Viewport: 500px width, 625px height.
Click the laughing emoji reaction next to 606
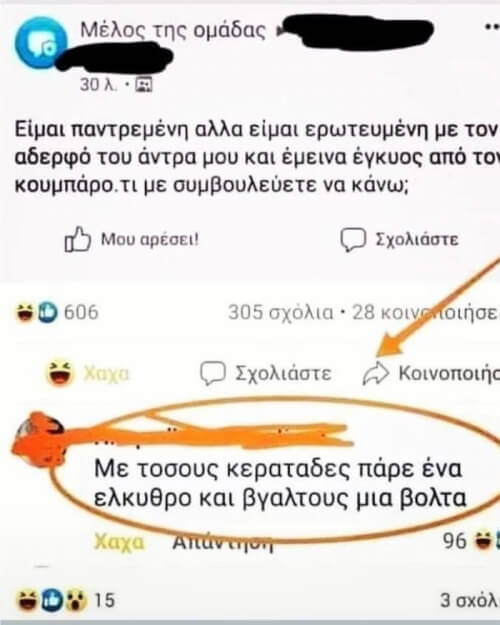(26, 312)
